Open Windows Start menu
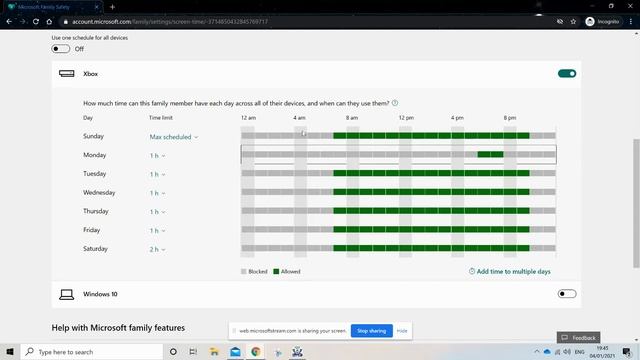Image resolution: width=640 pixels, height=360 pixels. click(10, 351)
